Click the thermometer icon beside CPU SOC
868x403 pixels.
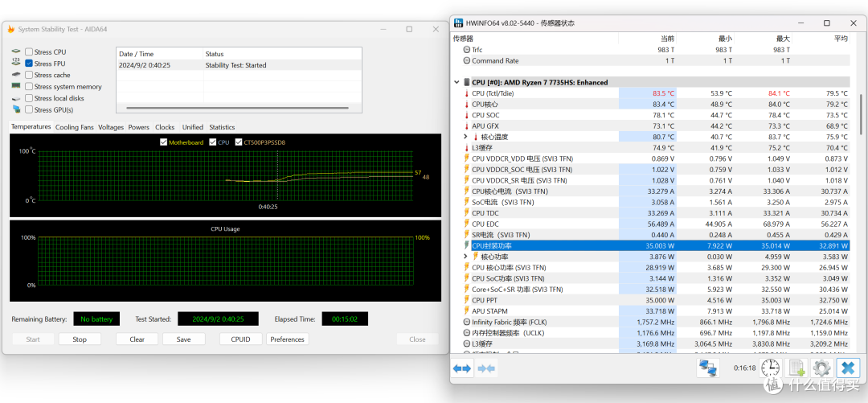[467, 115]
